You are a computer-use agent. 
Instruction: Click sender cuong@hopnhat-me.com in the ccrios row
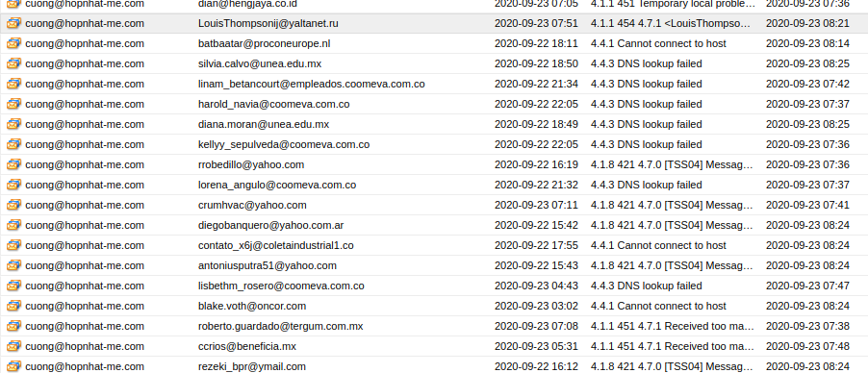click(85, 346)
